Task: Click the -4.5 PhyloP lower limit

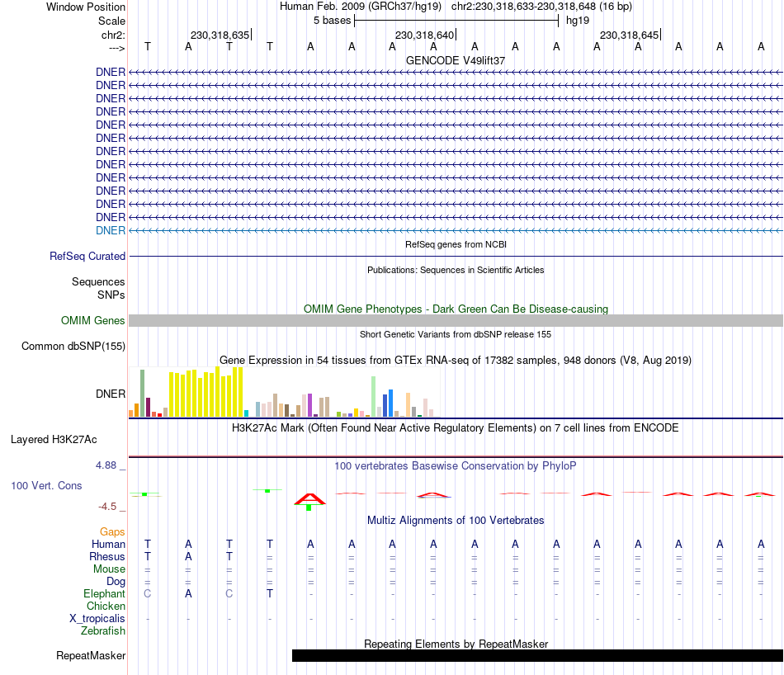Action: pyautogui.click(x=107, y=507)
